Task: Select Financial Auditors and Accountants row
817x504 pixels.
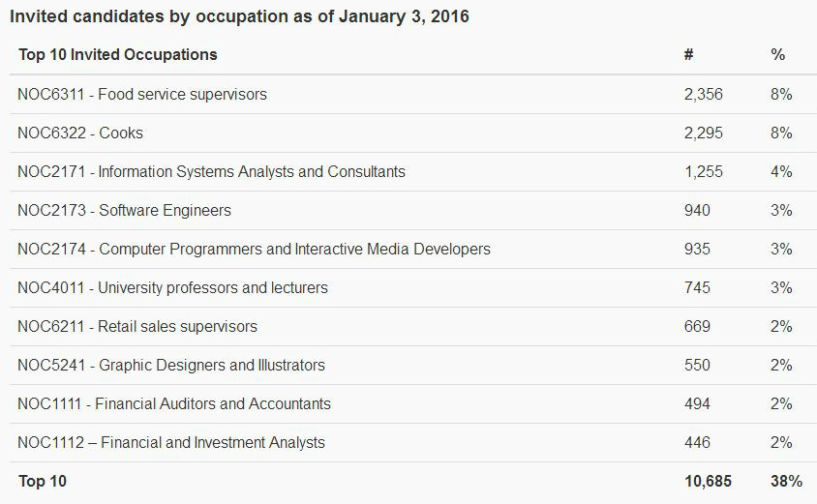Action: click(x=174, y=404)
